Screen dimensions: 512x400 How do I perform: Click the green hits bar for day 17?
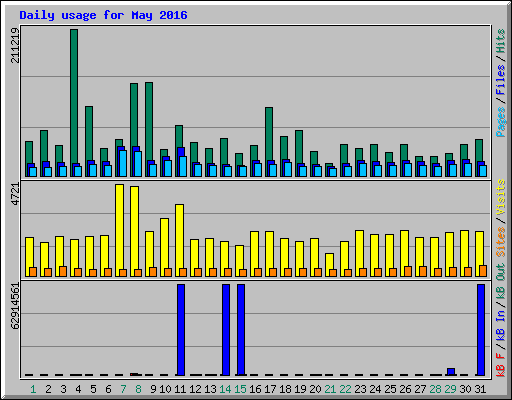point(269,134)
